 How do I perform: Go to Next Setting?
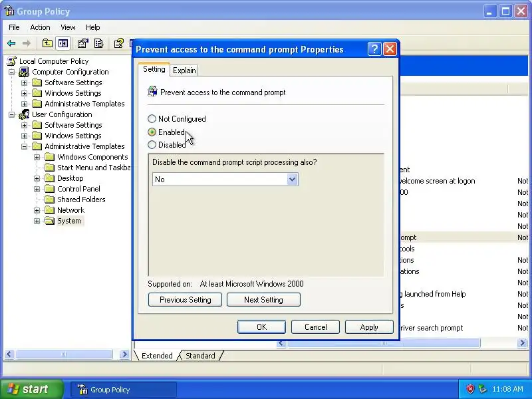click(263, 300)
